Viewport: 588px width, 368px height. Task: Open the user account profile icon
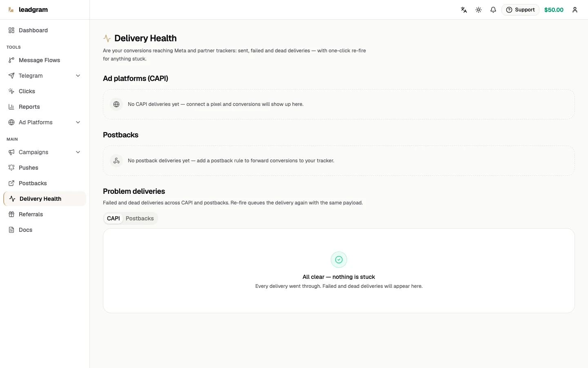click(x=575, y=10)
